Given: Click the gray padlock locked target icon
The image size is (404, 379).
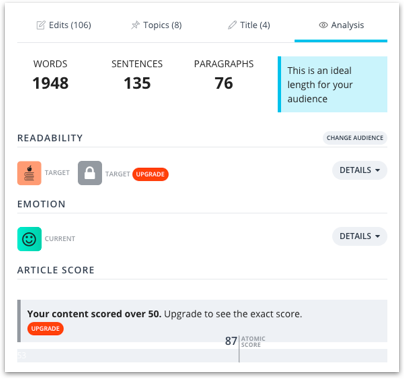Looking at the screenshot, I should [90, 173].
